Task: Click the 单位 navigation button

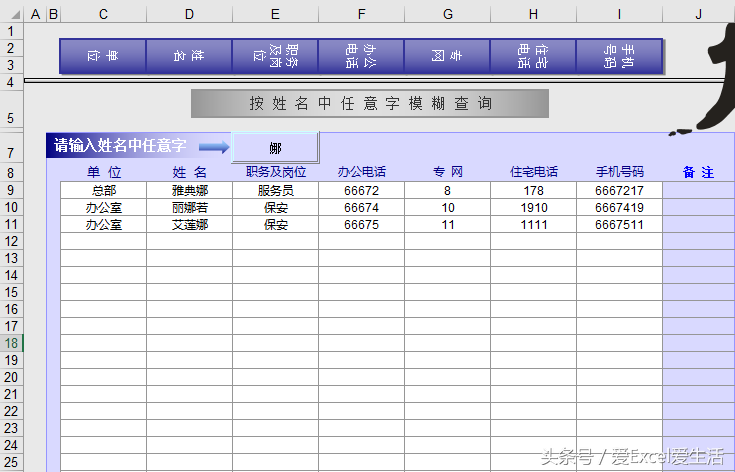Action: tap(103, 56)
